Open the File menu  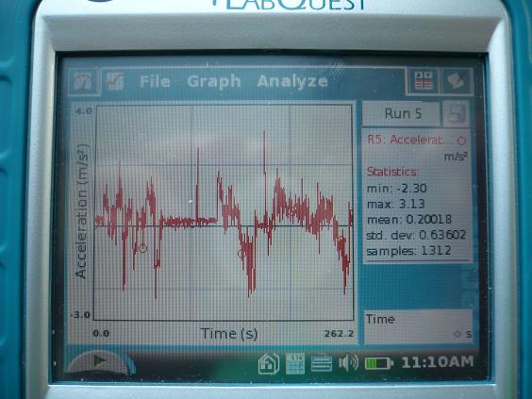point(155,82)
